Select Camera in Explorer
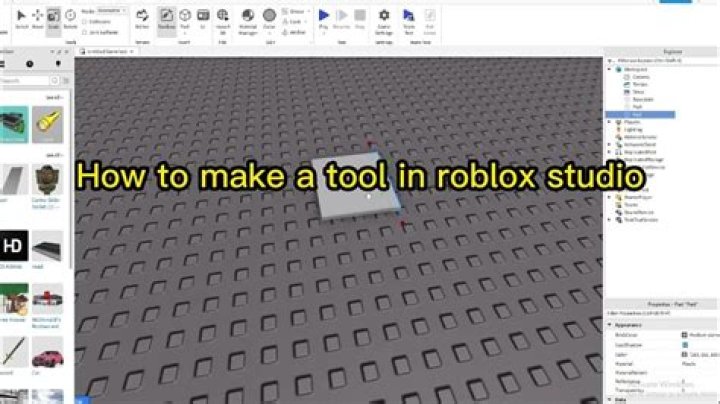The image size is (720, 404). tap(641, 77)
